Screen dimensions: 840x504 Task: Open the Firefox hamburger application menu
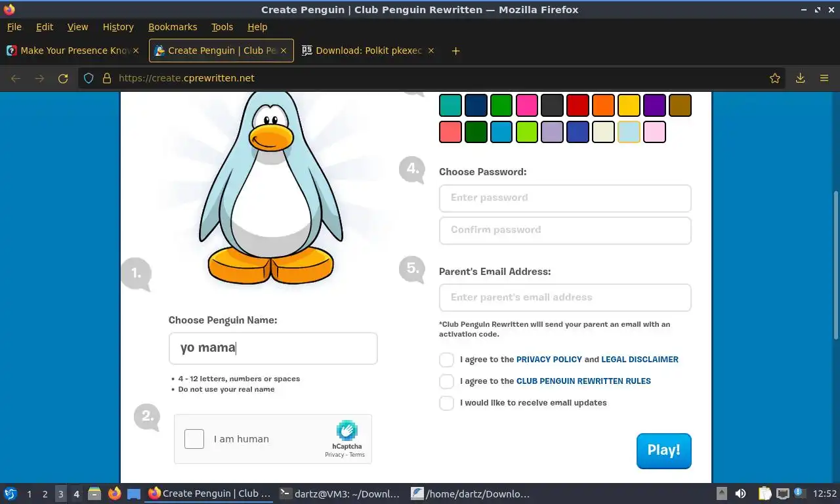(824, 78)
